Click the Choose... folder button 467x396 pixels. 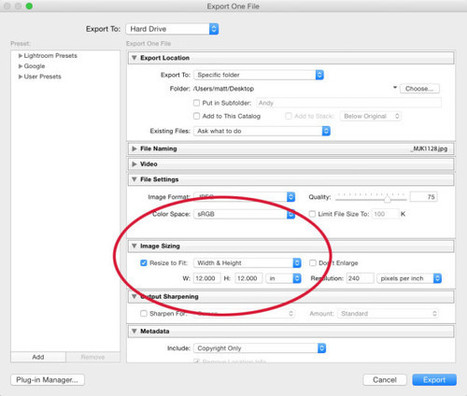coord(419,89)
